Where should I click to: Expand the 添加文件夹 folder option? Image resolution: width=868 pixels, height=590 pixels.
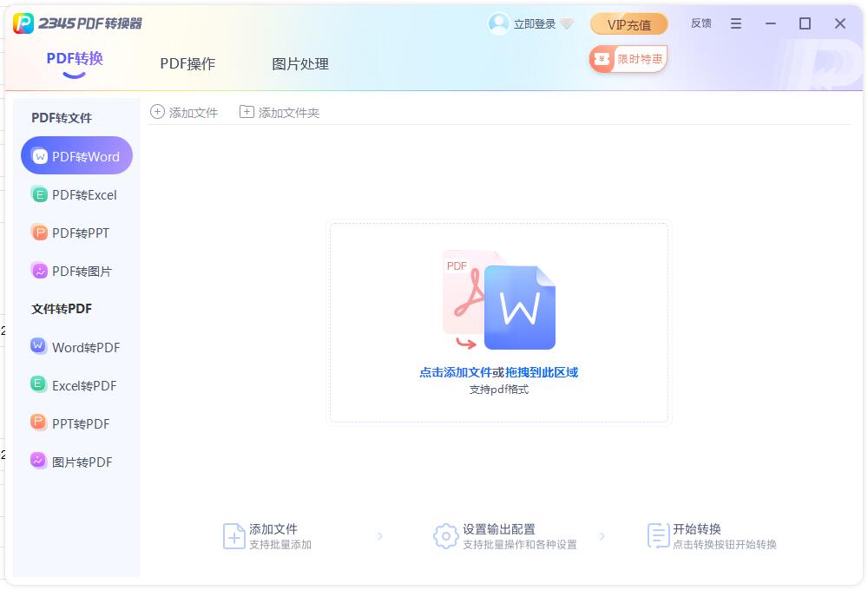278,112
